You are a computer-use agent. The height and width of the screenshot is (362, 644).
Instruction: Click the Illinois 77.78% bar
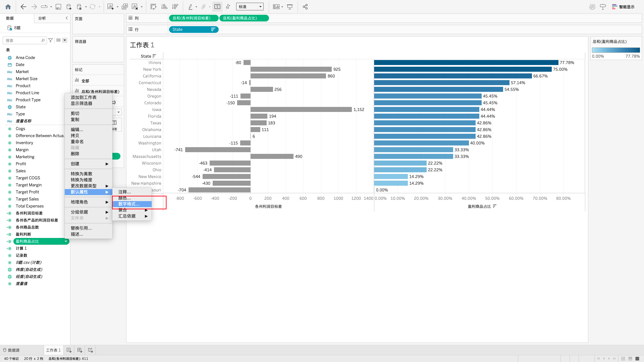(x=466, y=63)
